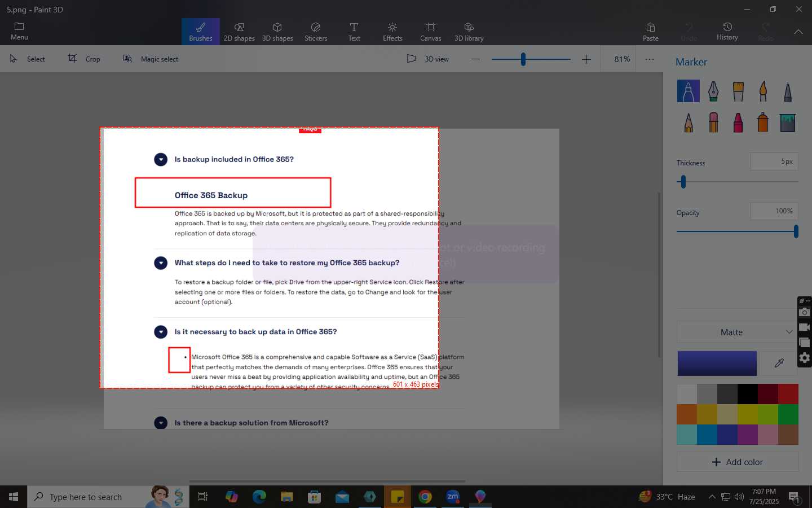Click the current color preview swatch
The height and width of the screenshot is (508, 812).
coord(717,364)
